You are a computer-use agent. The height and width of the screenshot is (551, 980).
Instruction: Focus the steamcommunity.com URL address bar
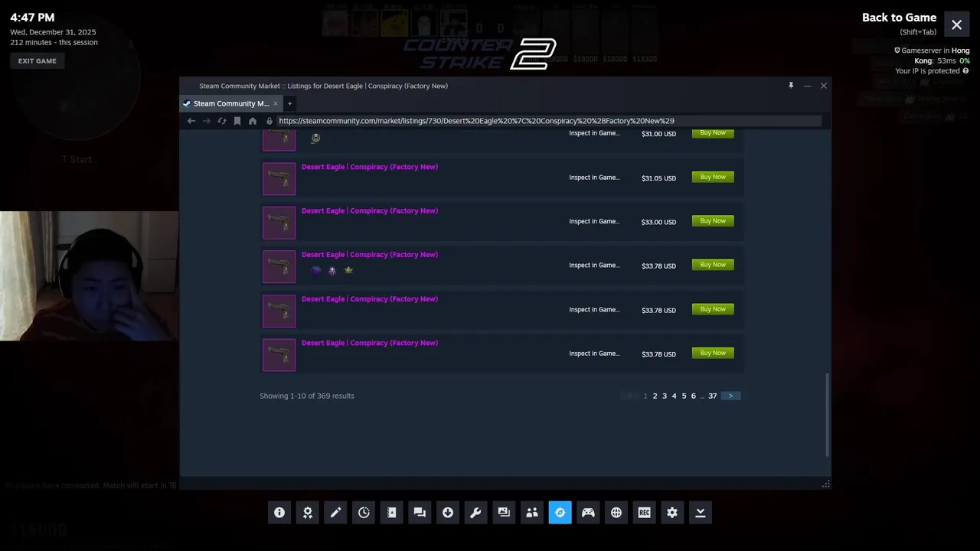(547, 121)
